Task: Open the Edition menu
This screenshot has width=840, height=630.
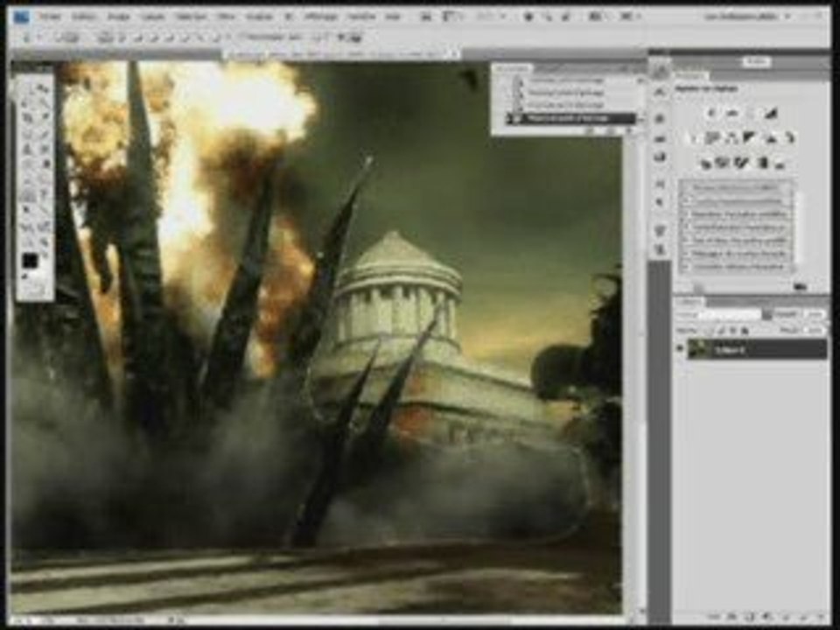Action: (x=83, y=17)
